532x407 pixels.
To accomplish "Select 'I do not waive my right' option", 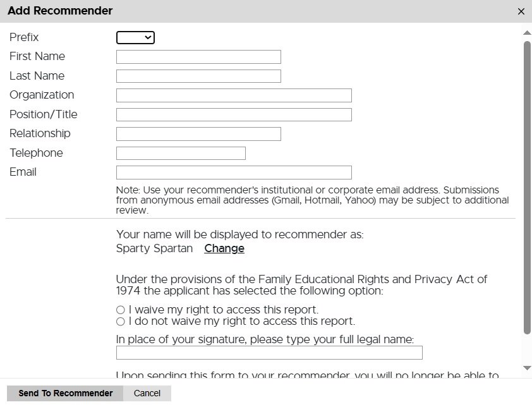I will 120,321.
